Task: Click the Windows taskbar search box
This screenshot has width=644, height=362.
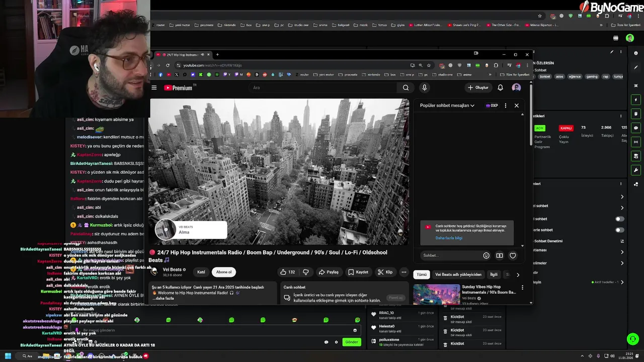Action: [27, 356]
